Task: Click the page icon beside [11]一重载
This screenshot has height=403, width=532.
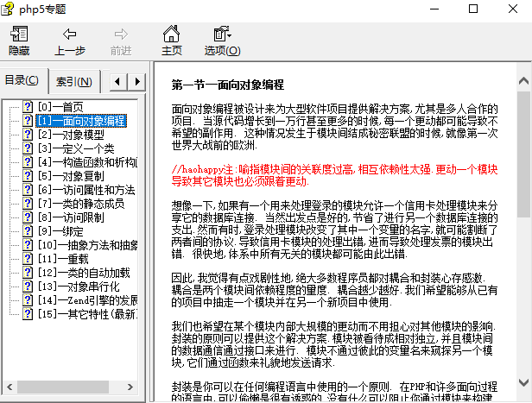Action: [28, 259]
